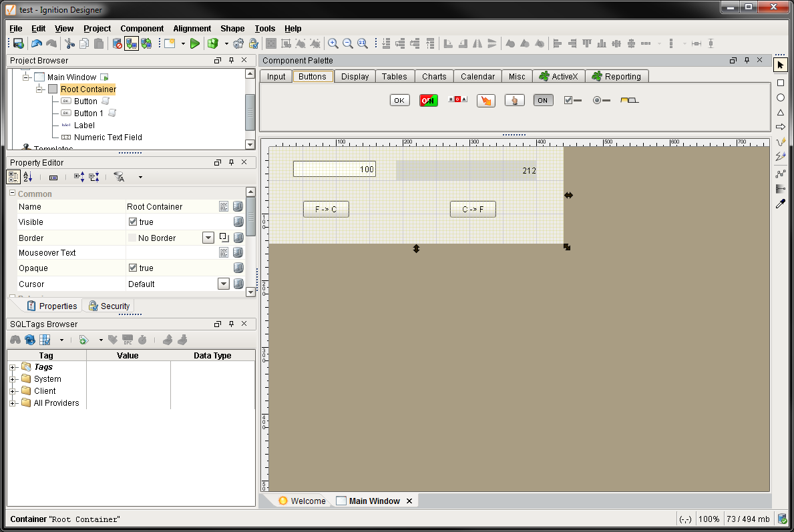The width and height of the screenshot is (794, 532).
Task: Click the Cut scissors icon
Action: click(69, 43)
